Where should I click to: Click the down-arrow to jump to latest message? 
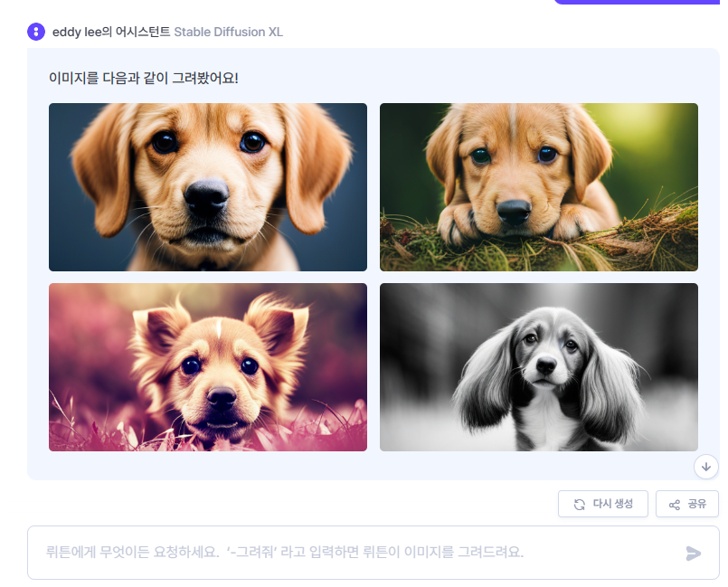(704, 468)
